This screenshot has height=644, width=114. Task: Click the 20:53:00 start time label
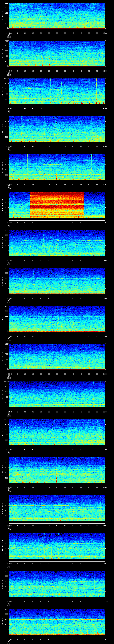pos(9,374)
